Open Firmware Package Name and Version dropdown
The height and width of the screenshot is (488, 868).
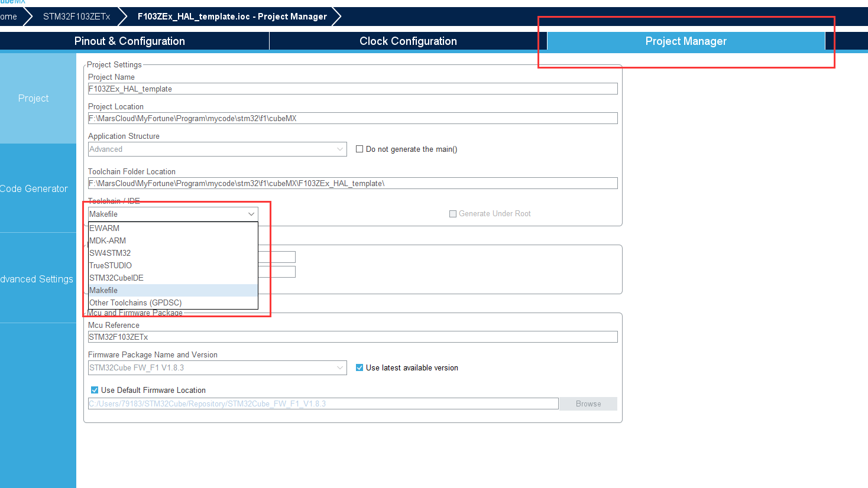tap(217, 367)
